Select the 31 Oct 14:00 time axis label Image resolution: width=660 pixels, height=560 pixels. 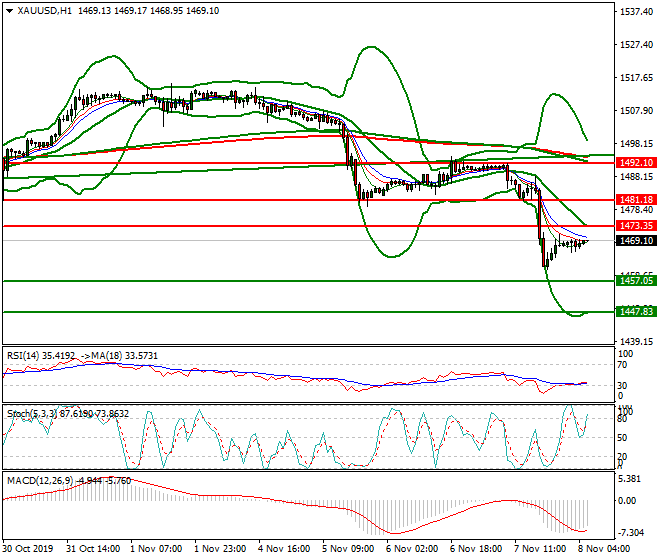[x=93, y=549]
